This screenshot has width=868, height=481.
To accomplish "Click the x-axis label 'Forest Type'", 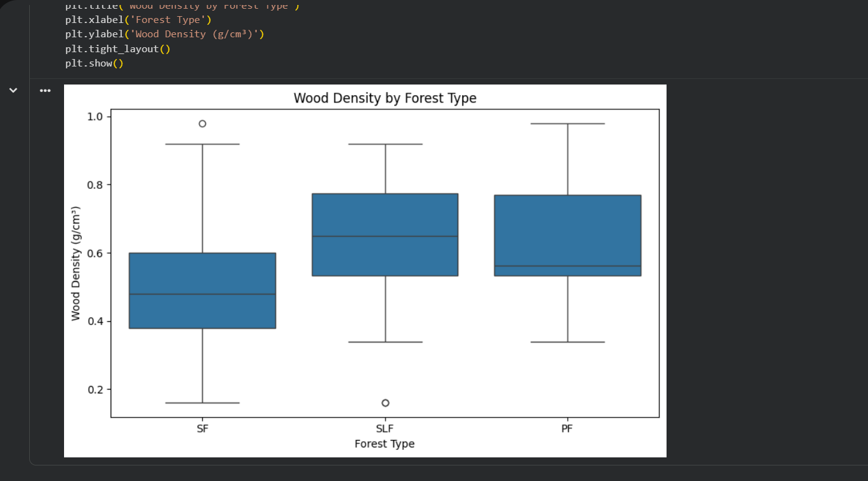I will (384, 443).
